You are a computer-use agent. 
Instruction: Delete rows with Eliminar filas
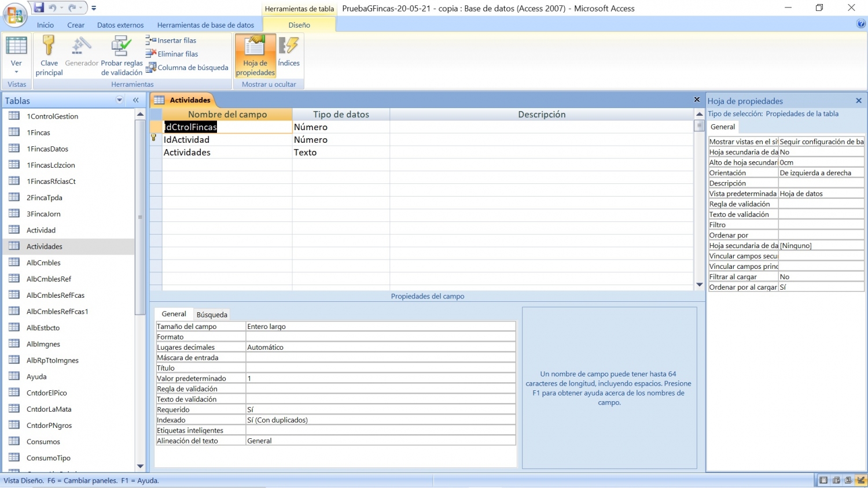pyautogui.click(x=172, y=54)
